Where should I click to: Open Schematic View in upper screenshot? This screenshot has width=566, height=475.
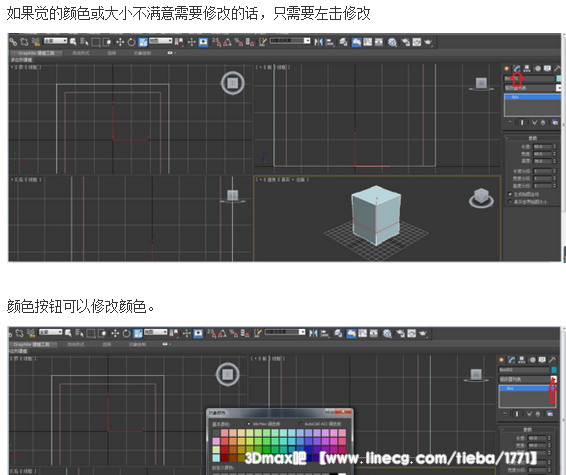(x=379, y=42)
